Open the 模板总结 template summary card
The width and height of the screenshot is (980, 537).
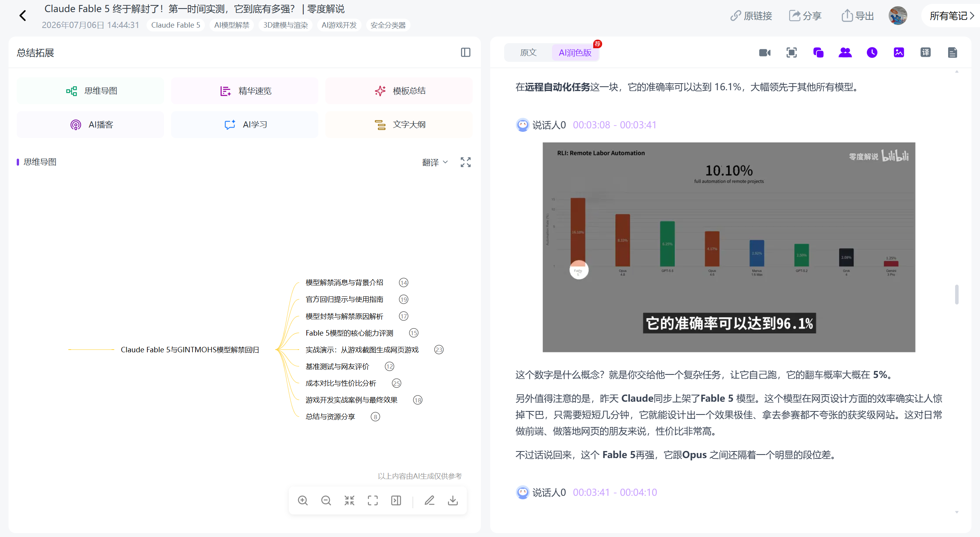[x=399, y=91]
